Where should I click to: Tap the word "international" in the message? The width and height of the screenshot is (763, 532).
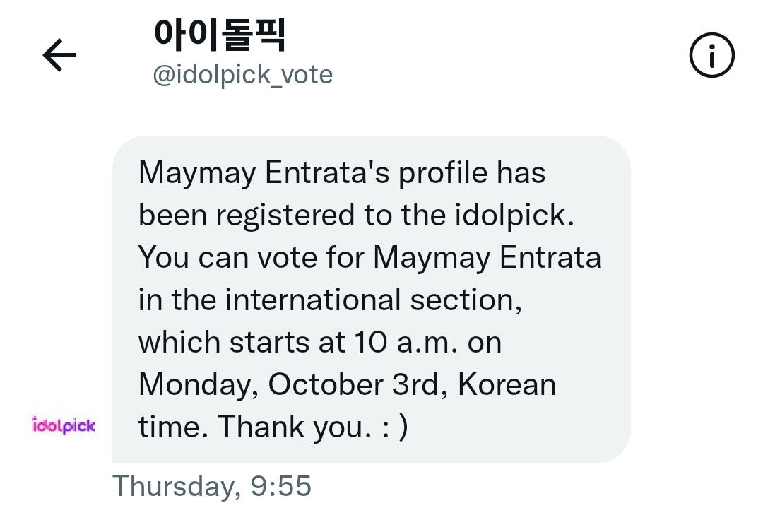tap(313, 300)
